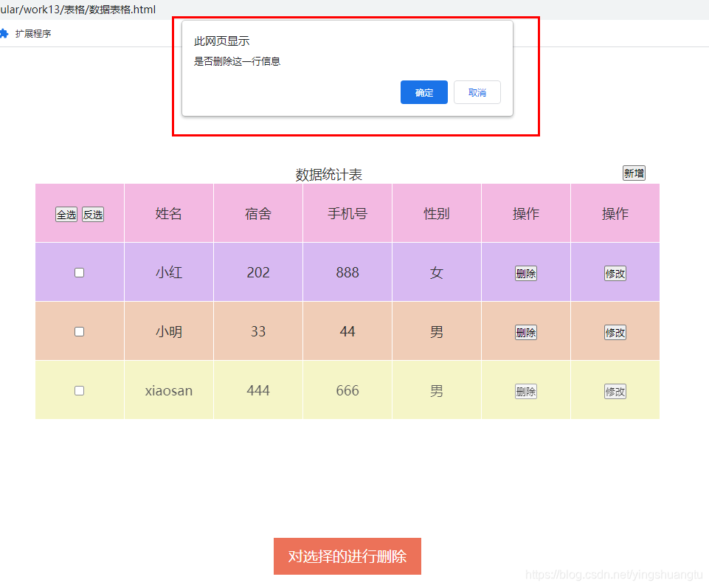The image size is (709, 588).
Task: Click 删除 button in the 小明 row
Action: click(526, 333)
